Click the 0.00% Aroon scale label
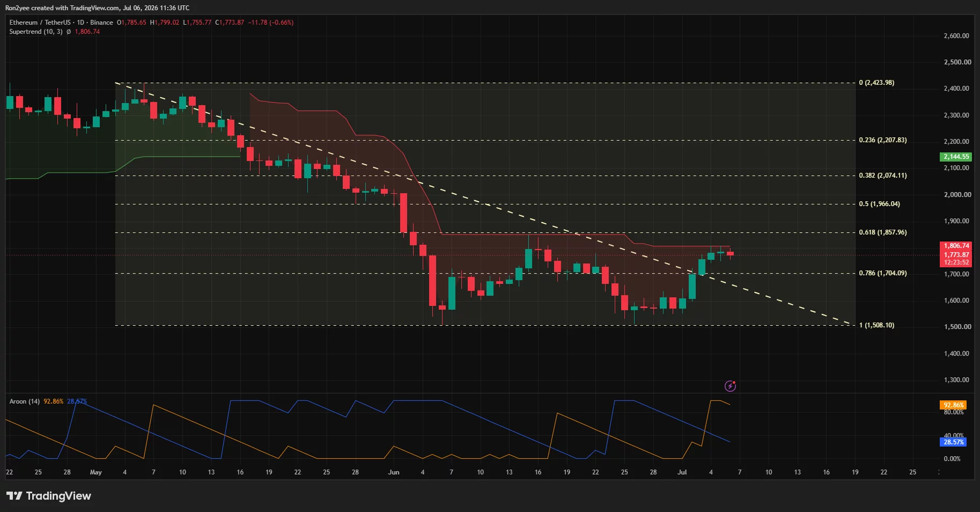 [x=952, y=459]
